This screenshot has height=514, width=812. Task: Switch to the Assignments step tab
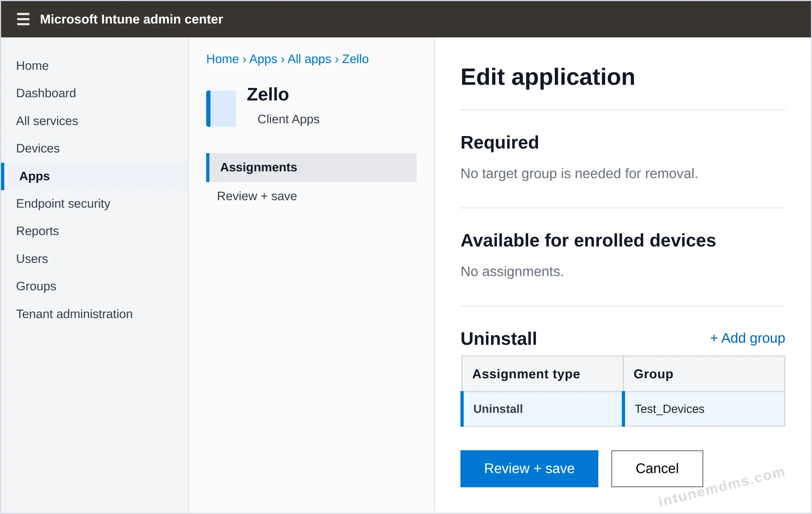tap(311, 167)
